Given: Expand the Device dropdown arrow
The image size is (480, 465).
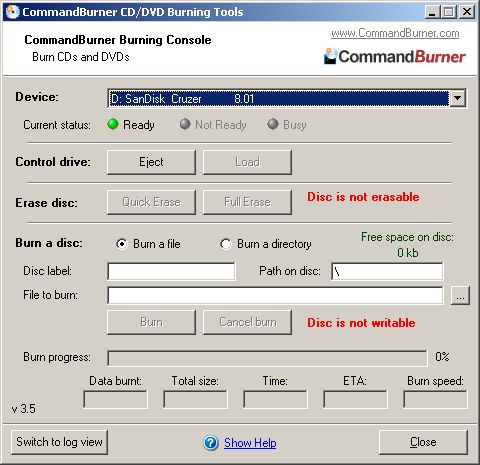Looking at the screenshot, I should point(458,98).
